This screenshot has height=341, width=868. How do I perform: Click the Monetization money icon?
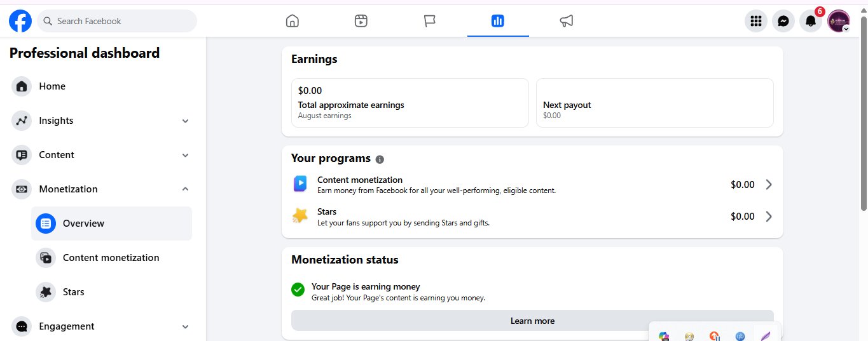22,189
